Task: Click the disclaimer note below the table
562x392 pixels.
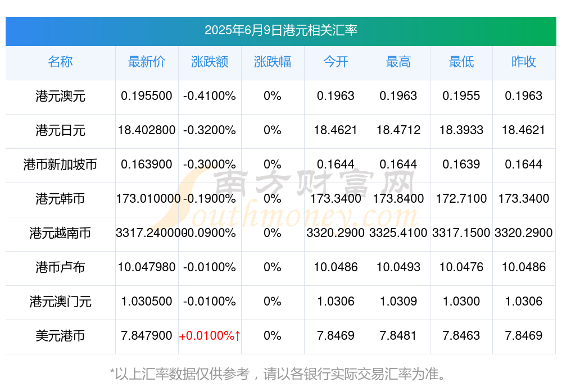Action: 278,373
